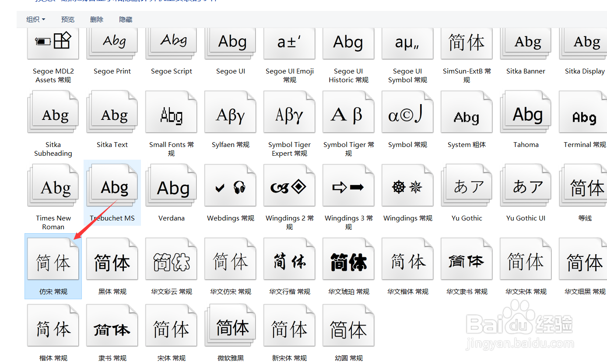
Task: Select the 楷体 常规 font icon
Action: click(53, 325)
